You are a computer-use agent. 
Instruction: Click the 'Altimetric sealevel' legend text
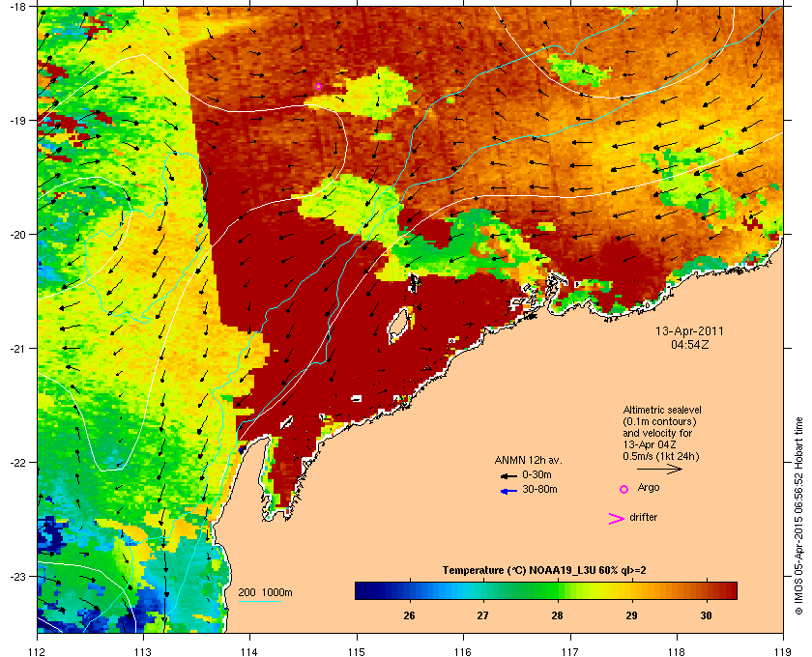662,410
